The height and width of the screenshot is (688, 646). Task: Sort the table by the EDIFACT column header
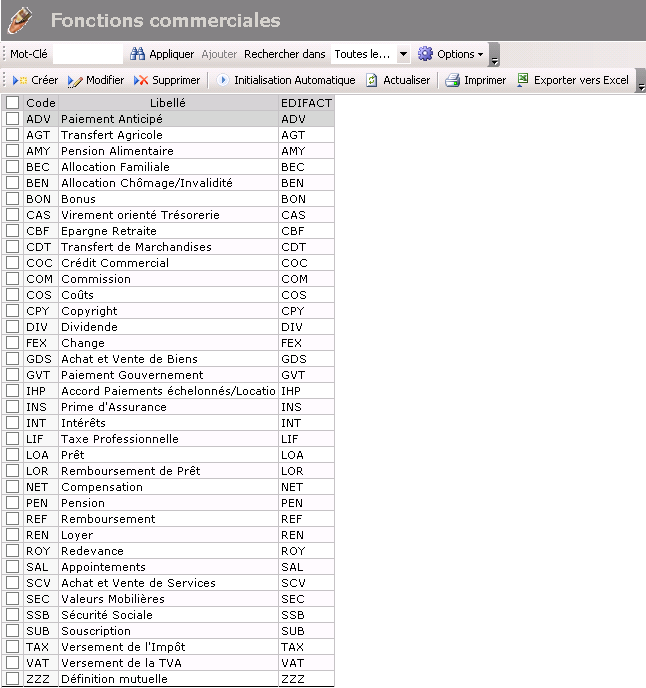click(306, 103)
